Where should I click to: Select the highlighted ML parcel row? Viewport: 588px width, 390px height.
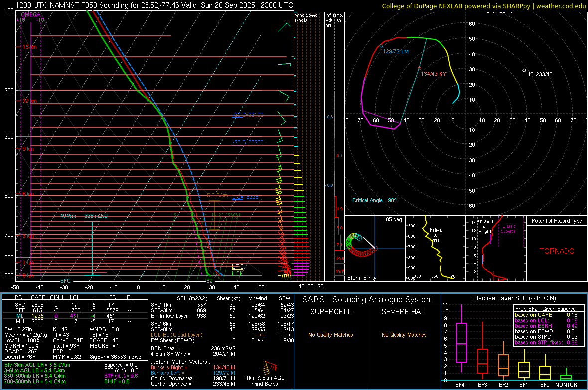pyautogui.click(x=75, y=316)
